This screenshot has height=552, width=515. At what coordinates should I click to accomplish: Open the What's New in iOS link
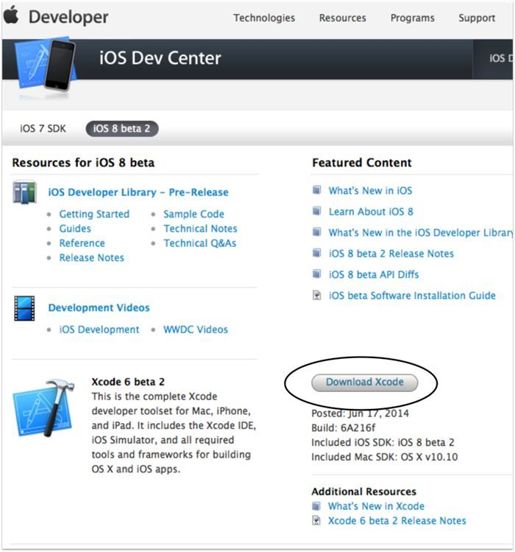click(x=370, y=190)
